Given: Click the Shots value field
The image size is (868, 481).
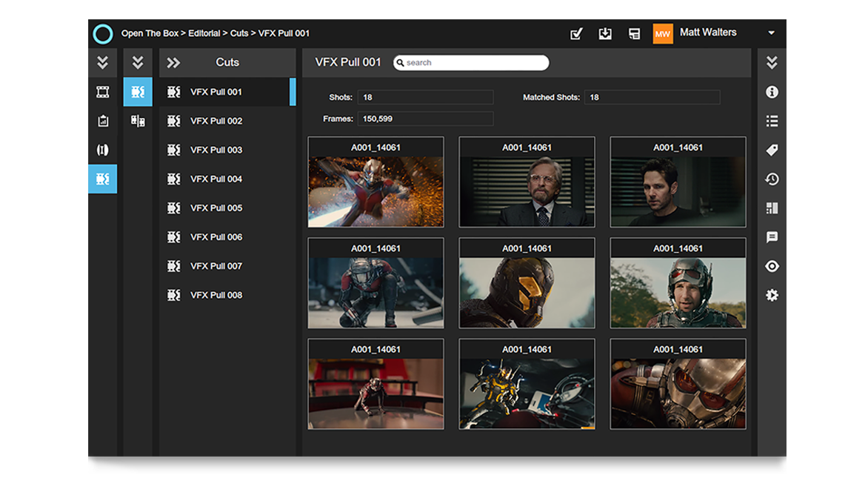Looking at the screenshot, I should click(x=425, y=97).
